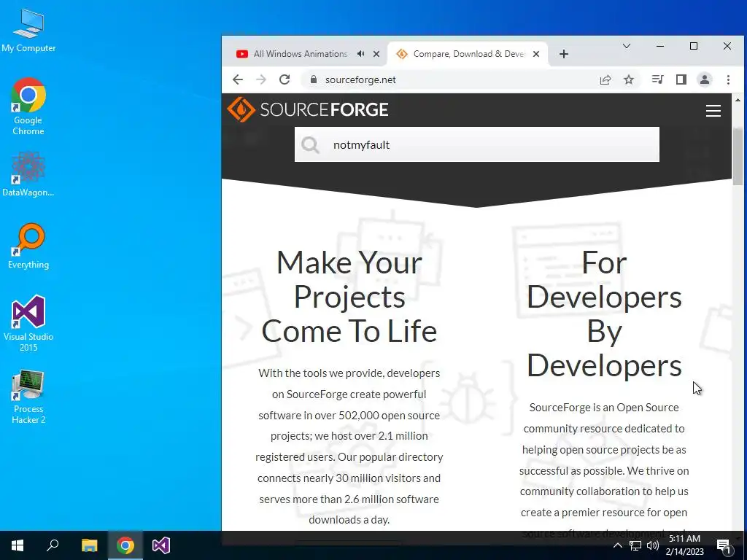The height and width of the screenshot is (560, 747).
Task: Click the Make Your Projects Come To Life heading
Action: point(349,297)
